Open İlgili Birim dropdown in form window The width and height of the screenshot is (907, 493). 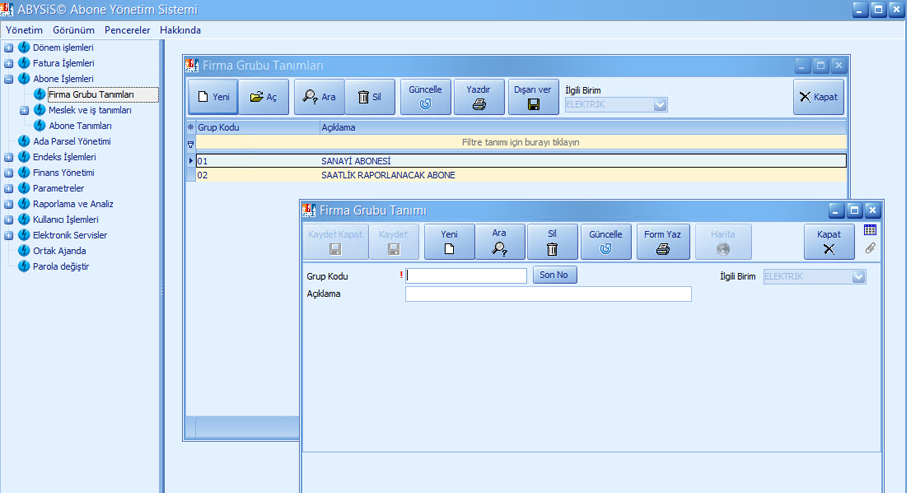[858, 277]
